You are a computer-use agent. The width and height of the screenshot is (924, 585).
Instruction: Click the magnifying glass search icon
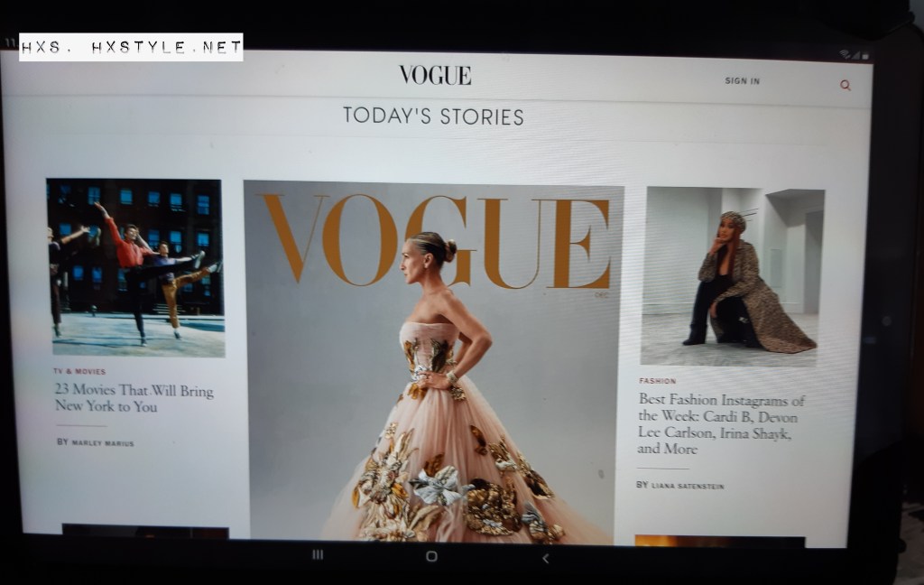click(845, 85)
